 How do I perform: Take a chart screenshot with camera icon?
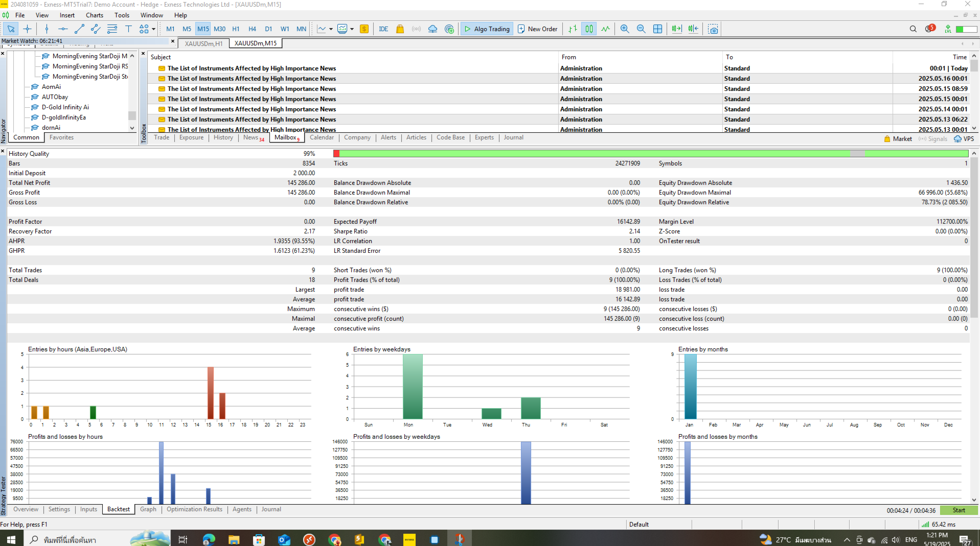[x=713, y=29]
